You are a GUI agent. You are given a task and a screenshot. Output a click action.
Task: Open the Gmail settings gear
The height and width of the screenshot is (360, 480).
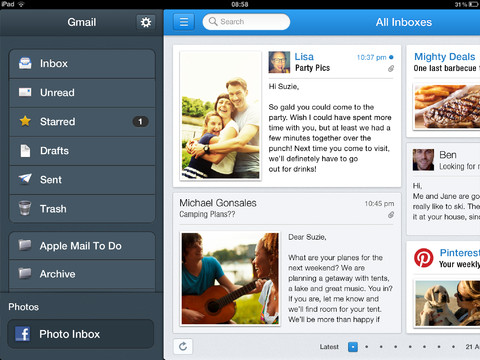tap(146, 22)
